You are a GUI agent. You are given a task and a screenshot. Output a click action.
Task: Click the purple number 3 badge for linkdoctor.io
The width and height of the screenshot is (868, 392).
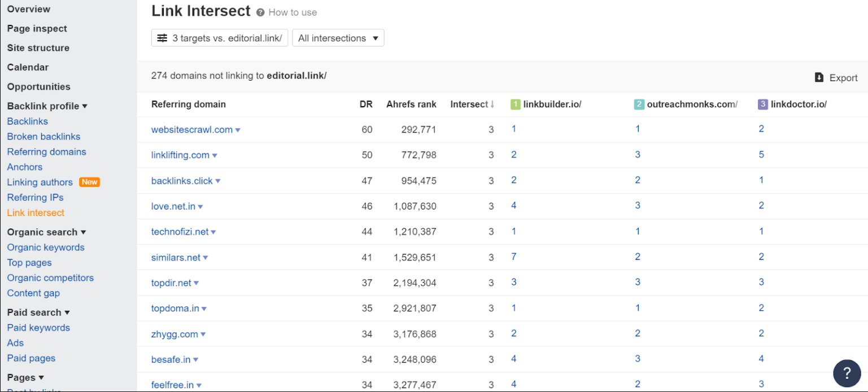763,104
